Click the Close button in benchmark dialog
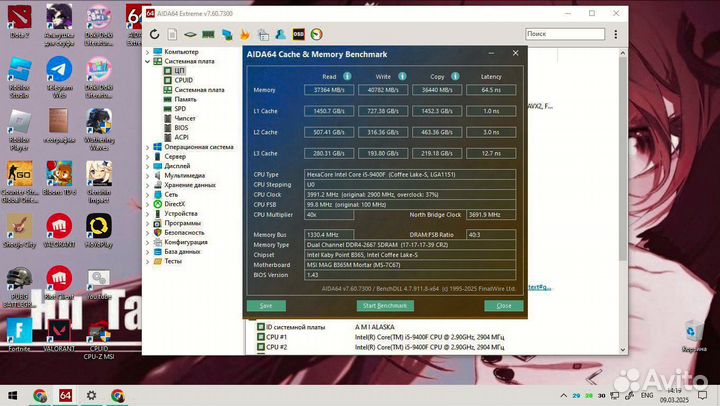The image size is (720, 406). 503,305
